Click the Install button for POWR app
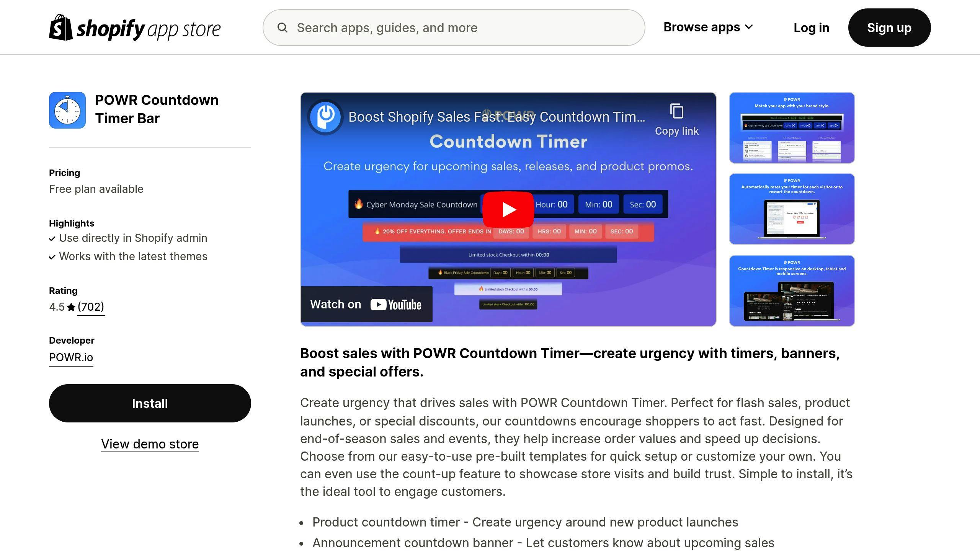Screen dimensions: 980x551 pos(149,402)
